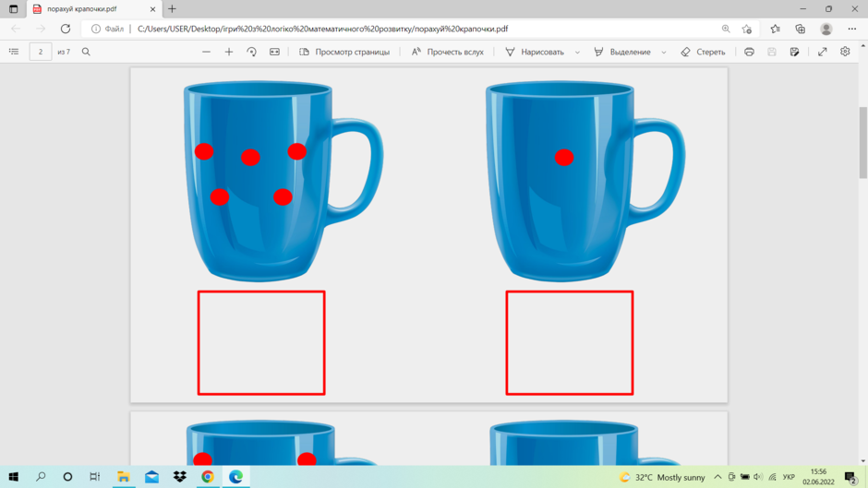Add this page to favorites
This screenshot has height=488, width=868.
pyautogui.click(x=747, y=29)
